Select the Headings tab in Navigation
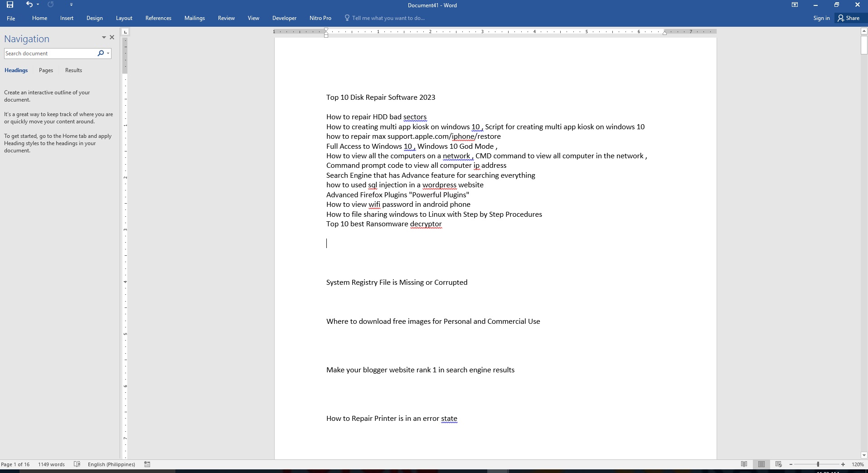The height and width of the screenshot is (473, 868). (16, 70)
